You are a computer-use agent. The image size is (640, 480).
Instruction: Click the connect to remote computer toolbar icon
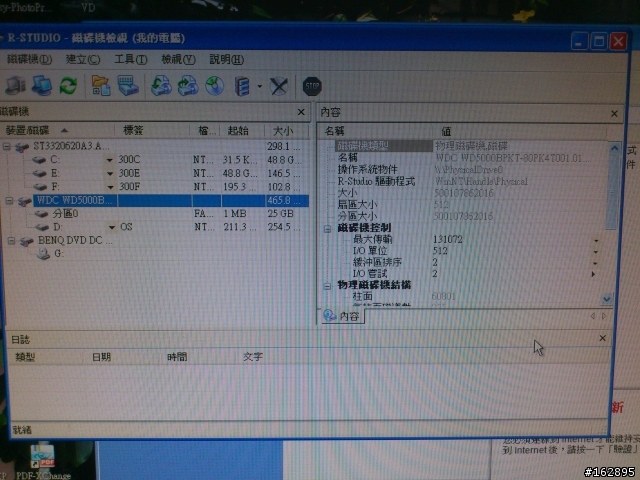coord(42,86)
